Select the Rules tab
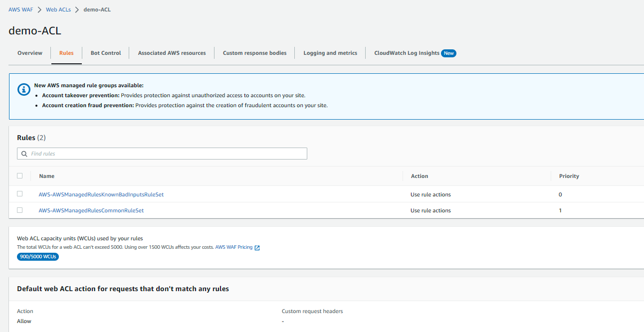This screenshot has height=332, width=644. tap(66, 53)
